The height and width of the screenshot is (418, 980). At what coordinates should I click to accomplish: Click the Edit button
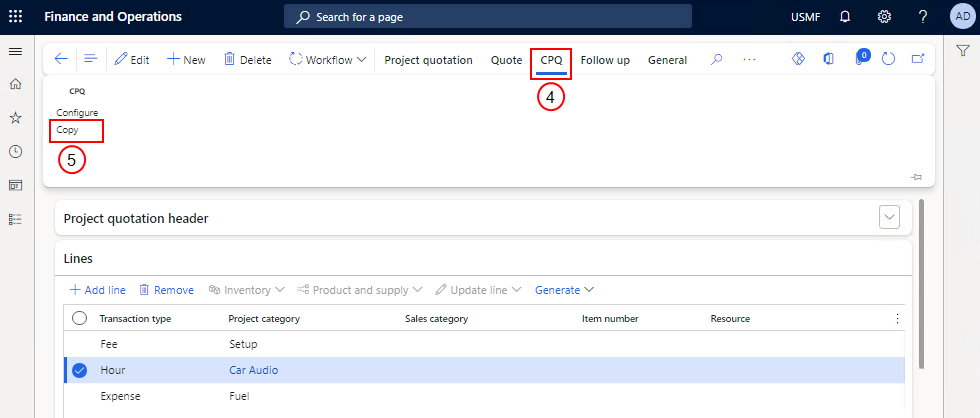pos(132,60)
